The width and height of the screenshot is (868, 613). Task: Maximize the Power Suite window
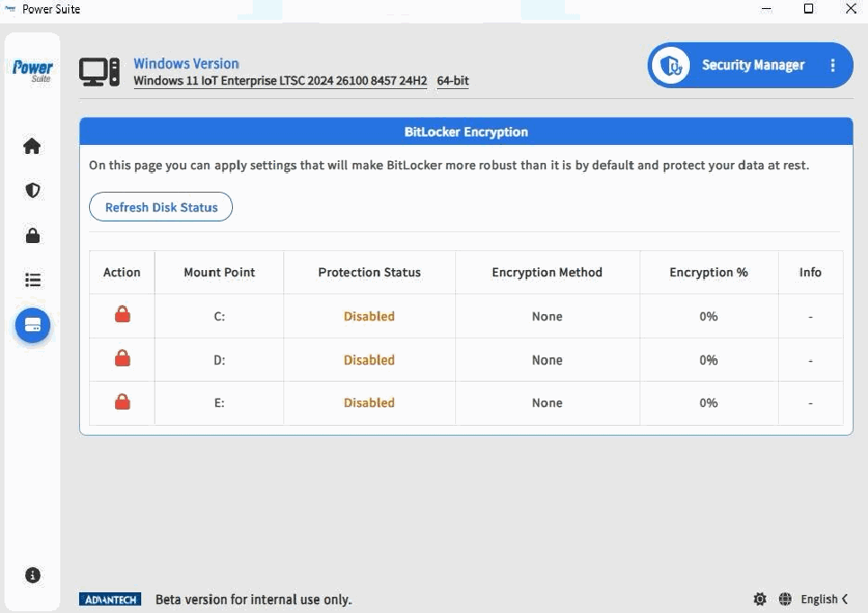pos(809,8)
